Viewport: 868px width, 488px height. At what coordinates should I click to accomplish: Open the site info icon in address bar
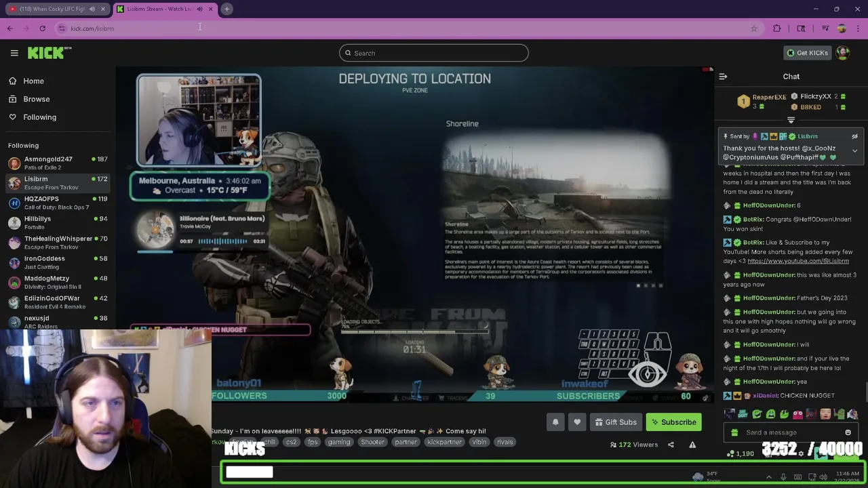coord(62,28)
